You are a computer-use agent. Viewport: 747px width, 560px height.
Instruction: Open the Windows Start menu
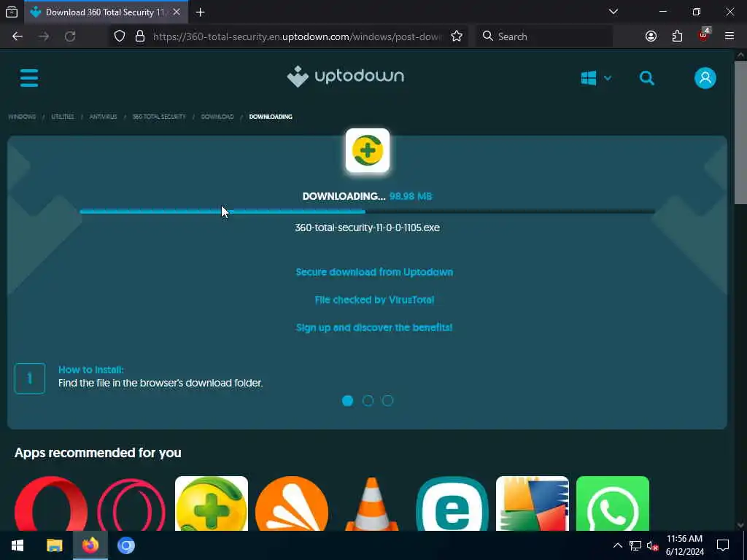coord(18,545)
